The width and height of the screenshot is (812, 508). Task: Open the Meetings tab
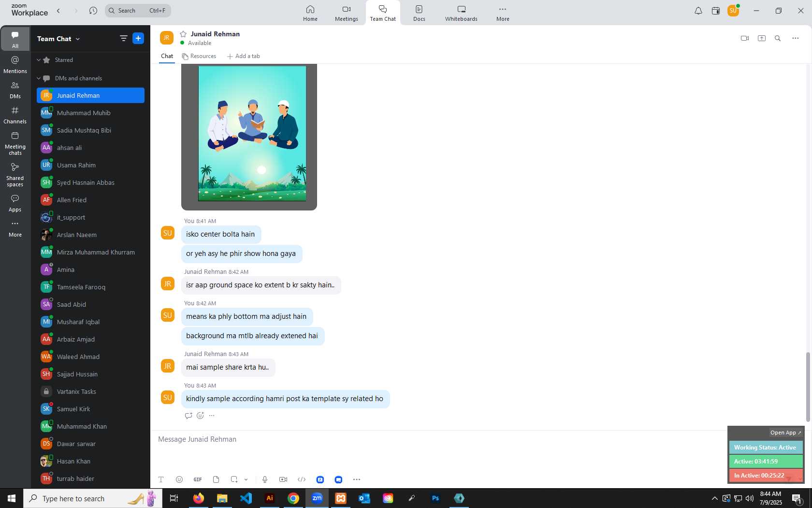pos(347,13)
